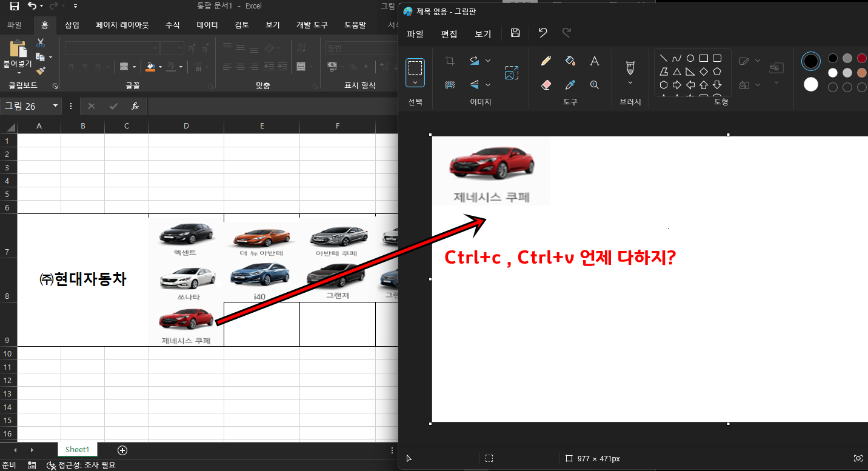
Task: Open the 보기 menu in Paint
Action: click(483, 34)
